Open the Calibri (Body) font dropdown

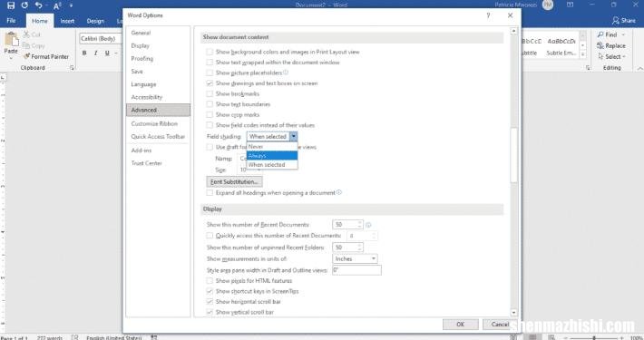pyautogui.click(x=101, y=39)
